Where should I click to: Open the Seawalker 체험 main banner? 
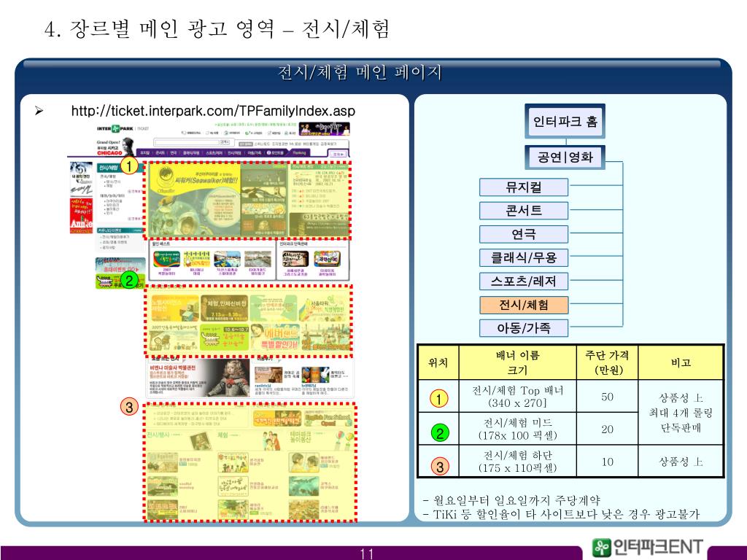[194, 200]
